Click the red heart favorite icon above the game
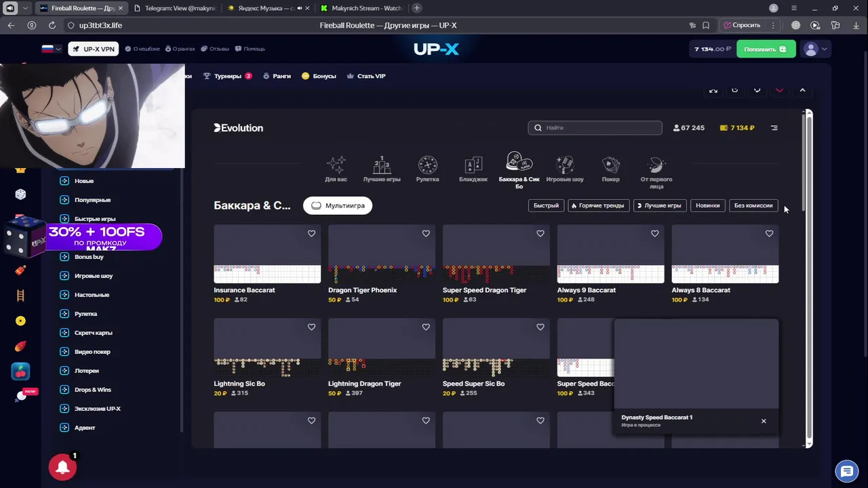This screenshot has width=868, height=488. 779,90
